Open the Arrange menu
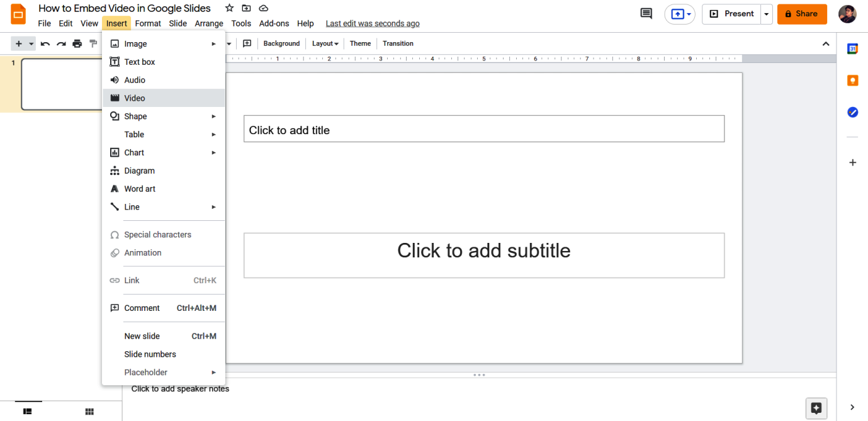This screenshot has width=868, height=421. [209, 23]
